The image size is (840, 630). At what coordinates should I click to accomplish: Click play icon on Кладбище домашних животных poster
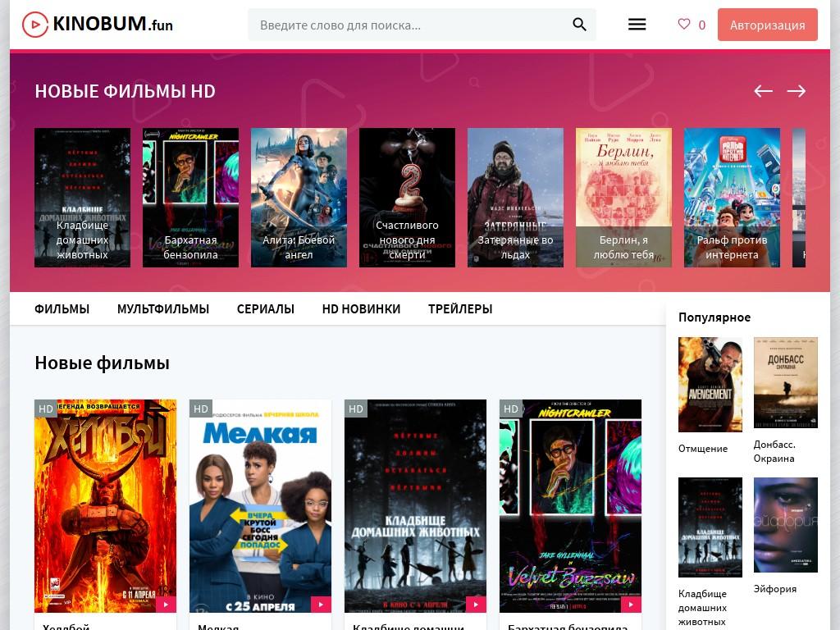coord(476,605)
